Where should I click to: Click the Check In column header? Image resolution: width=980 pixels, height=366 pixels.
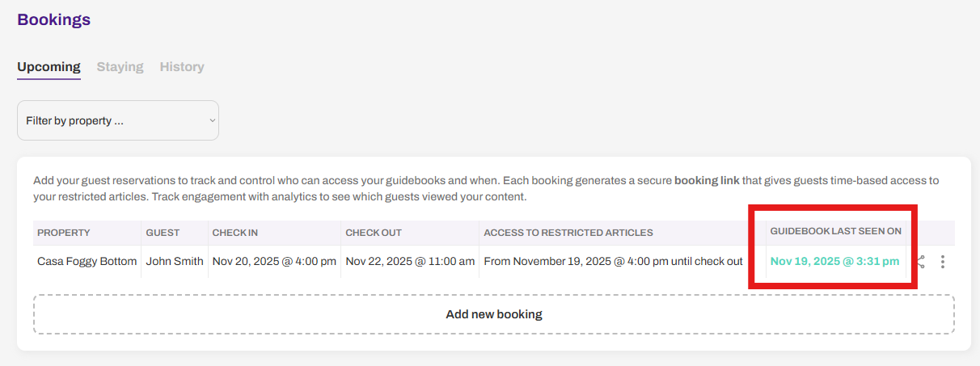[x=235, y=233]
